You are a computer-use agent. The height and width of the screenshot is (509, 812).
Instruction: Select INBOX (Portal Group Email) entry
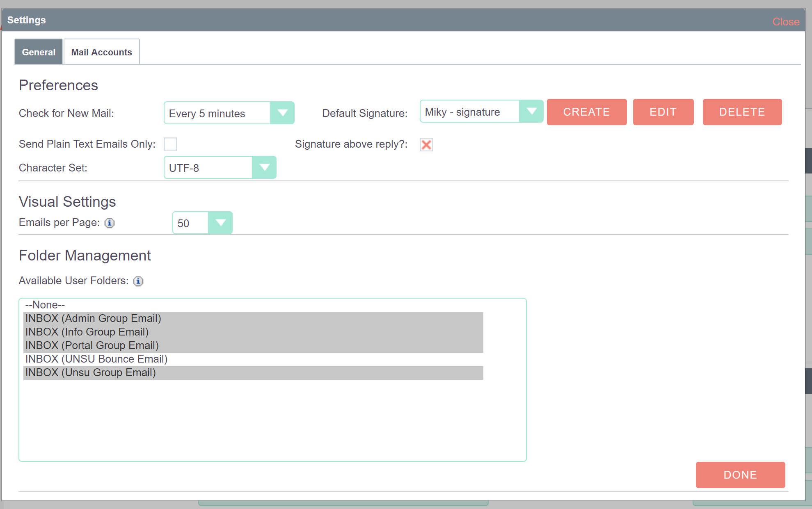[92, 345]
